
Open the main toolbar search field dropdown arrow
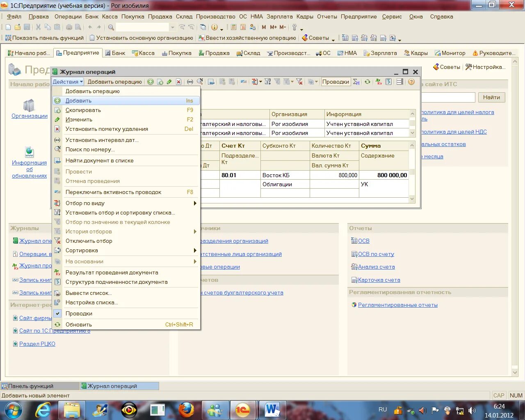(x=172, y=27)
